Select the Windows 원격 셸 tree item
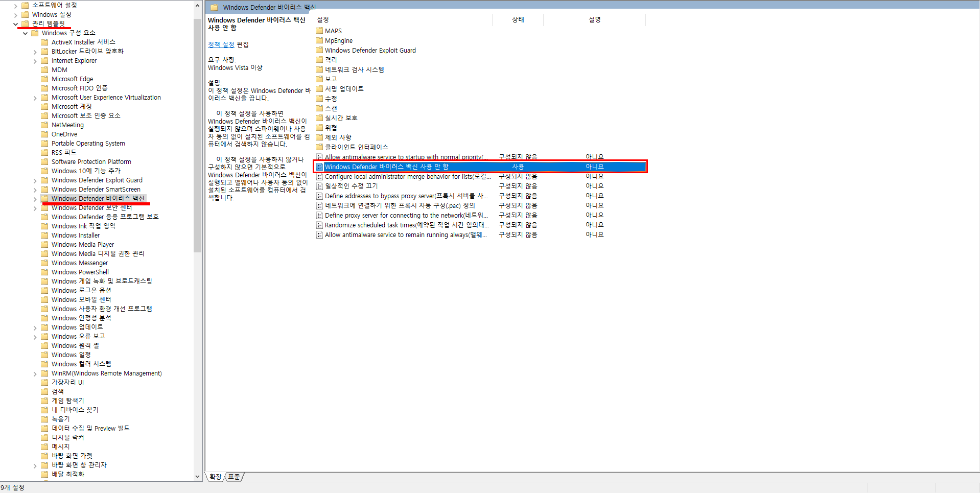Screen dimensions: 980x493 (x=75, y=346)
